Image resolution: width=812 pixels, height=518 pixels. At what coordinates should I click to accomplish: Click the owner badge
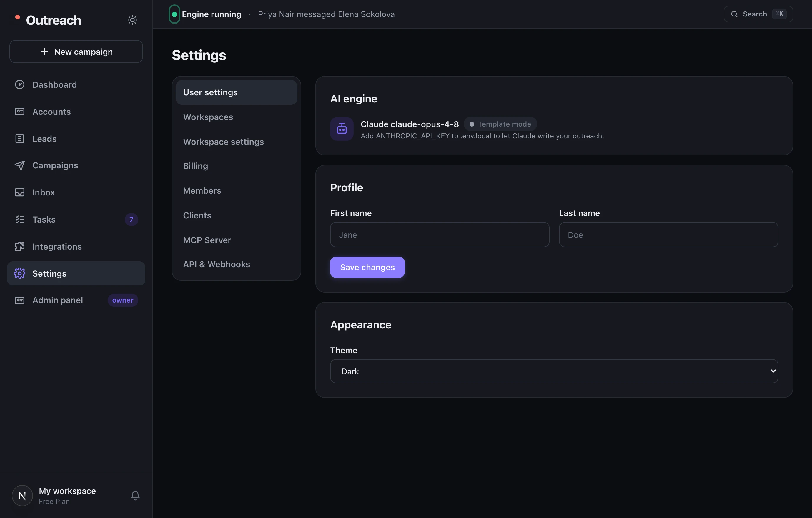[x=123, y=300]
